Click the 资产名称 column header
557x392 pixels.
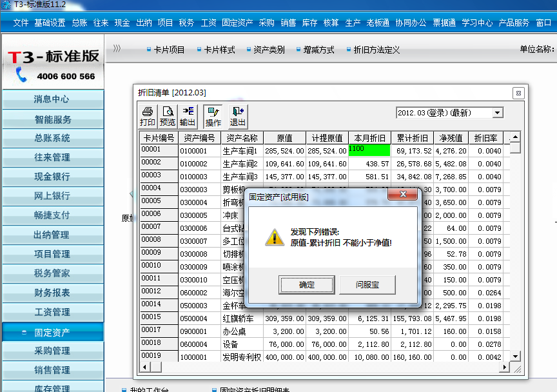pyautogui.click(x=242, y=138)
